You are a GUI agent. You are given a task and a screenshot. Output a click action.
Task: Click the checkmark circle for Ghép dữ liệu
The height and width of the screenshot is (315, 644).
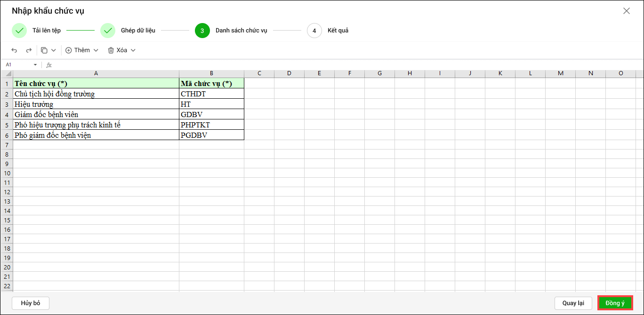(108, 31)
